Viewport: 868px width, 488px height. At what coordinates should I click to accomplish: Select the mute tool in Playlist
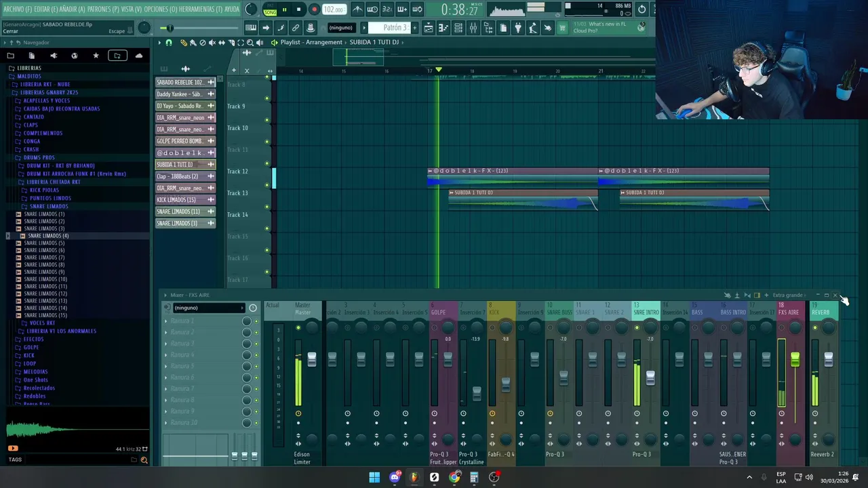[212, 43]
